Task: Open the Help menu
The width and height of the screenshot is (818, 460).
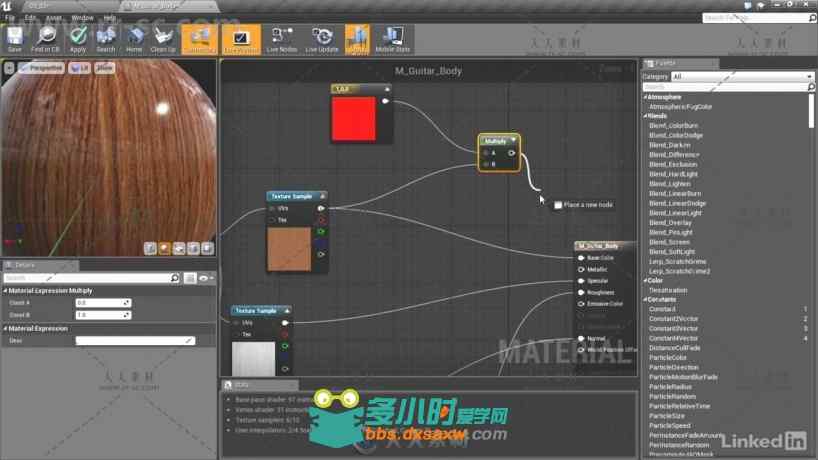Action: coord(110,18)
